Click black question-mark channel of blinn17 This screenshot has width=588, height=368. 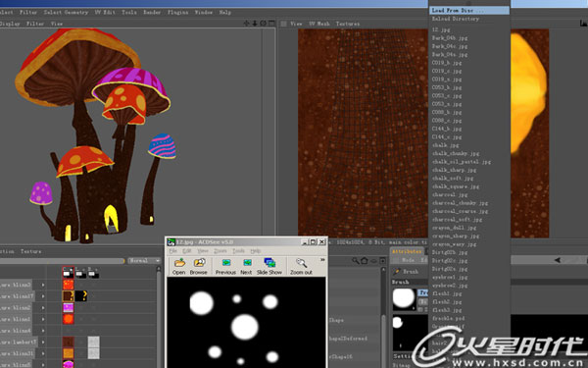click(x=81, y=296)
